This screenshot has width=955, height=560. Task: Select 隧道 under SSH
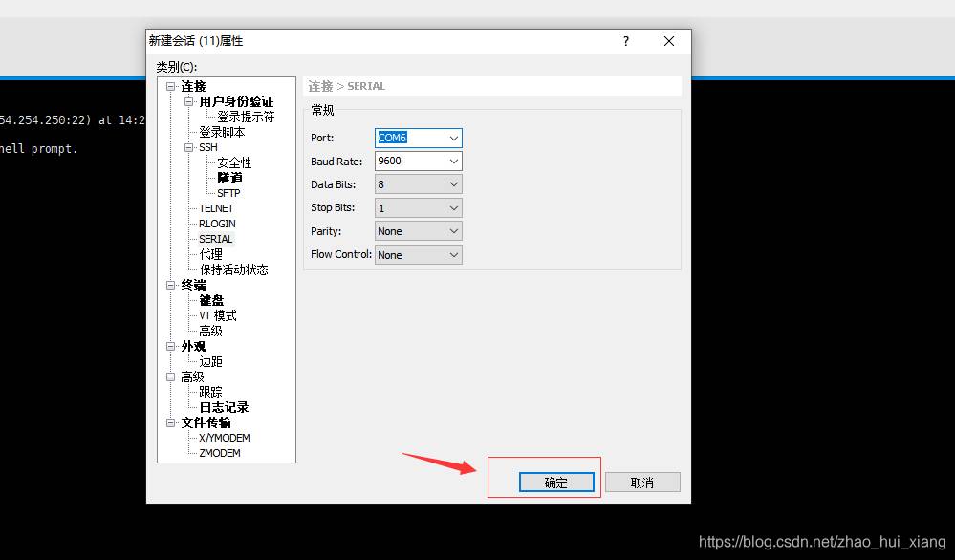[229, 178]
